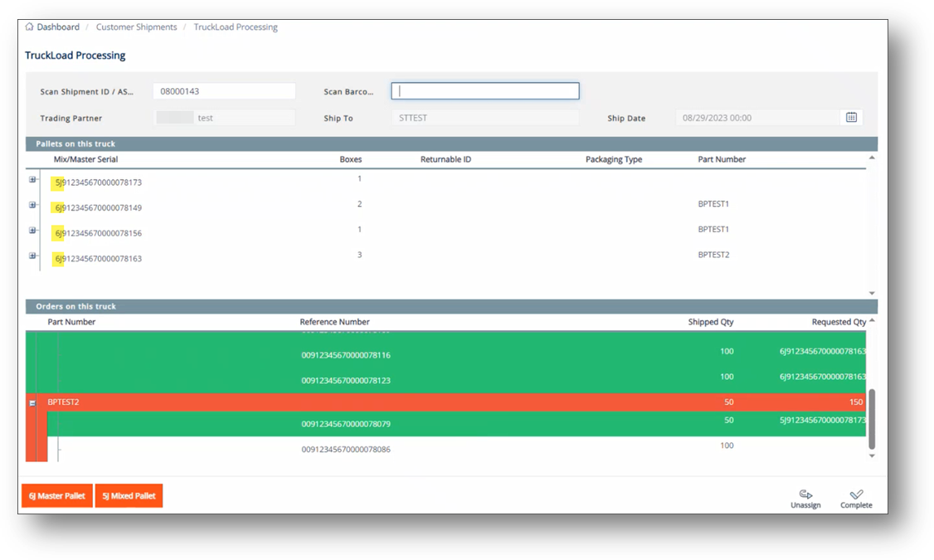Expand pallet 6J912345670000078149 row

[32, 205]
